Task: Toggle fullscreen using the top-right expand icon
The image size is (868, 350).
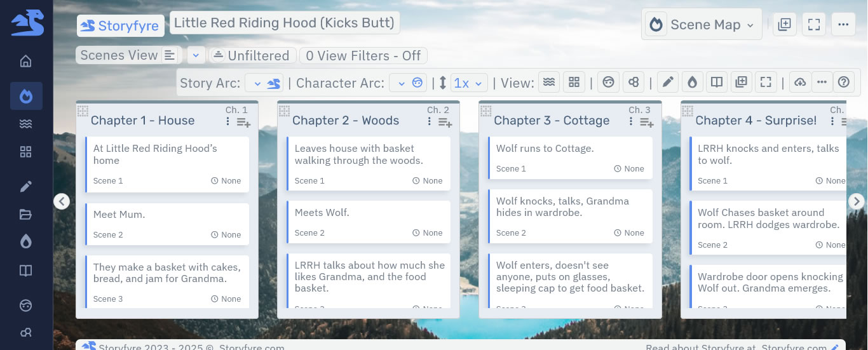Action: pos(813,25)
